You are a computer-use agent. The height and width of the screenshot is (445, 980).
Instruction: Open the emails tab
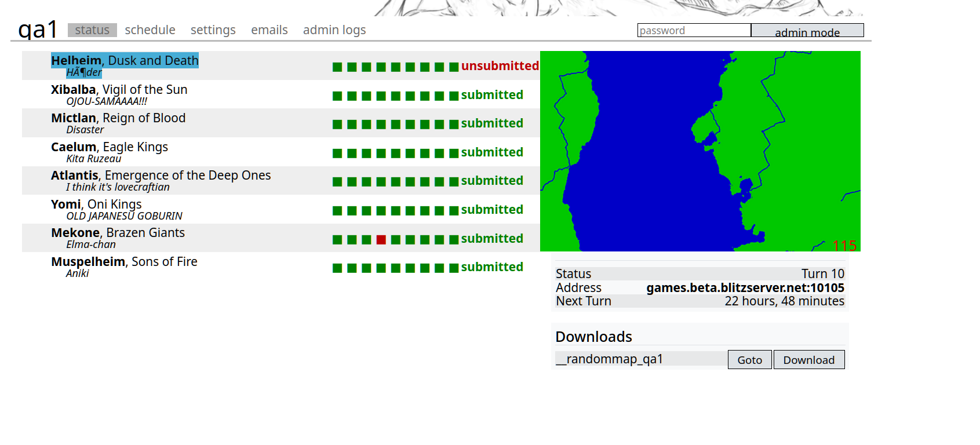(269, 30)
